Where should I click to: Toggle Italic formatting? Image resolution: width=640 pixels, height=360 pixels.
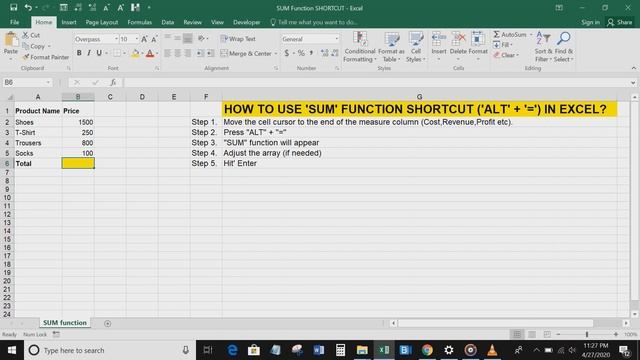pyautogui.click(x=89, y=53)
